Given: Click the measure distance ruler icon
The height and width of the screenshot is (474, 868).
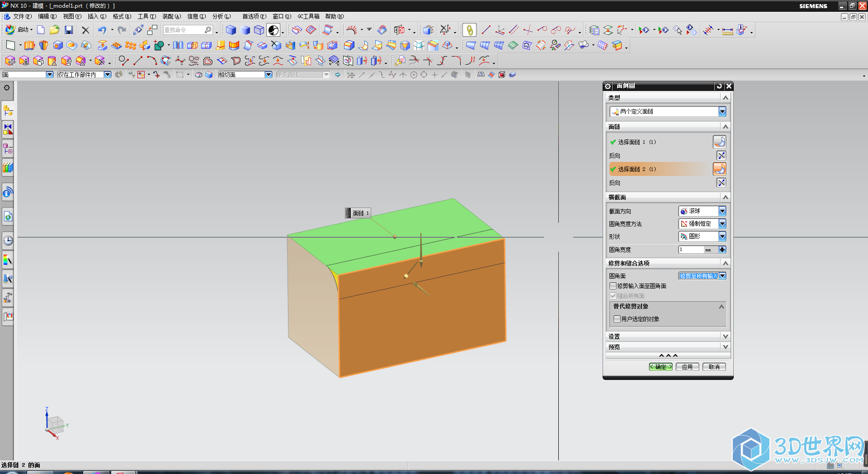Looking at the screenshot, I should click(x=727, y=30).
